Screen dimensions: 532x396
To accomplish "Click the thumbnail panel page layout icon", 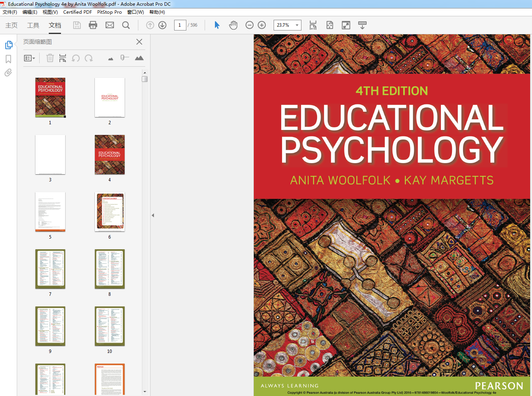I will 63,58.
